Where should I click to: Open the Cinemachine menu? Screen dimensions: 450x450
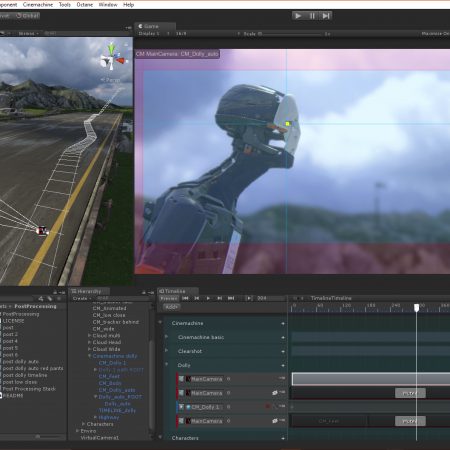tap(38, 5)
